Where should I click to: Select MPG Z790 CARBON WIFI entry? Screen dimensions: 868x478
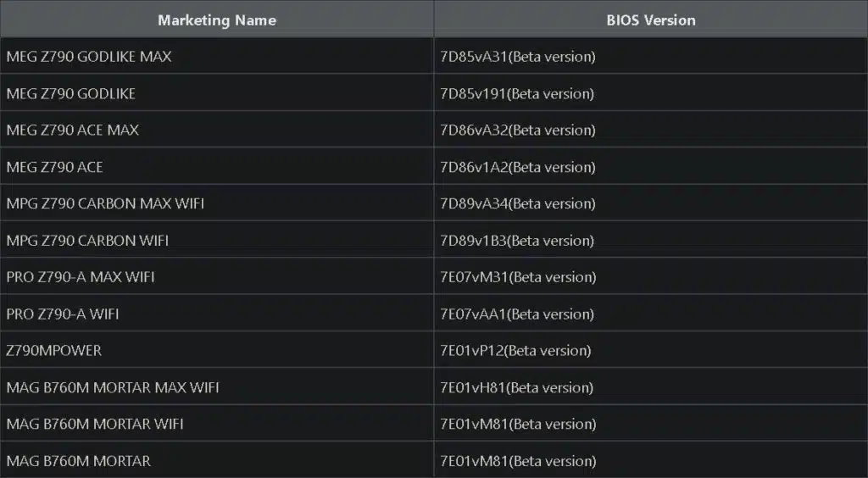tap(87, 241)
